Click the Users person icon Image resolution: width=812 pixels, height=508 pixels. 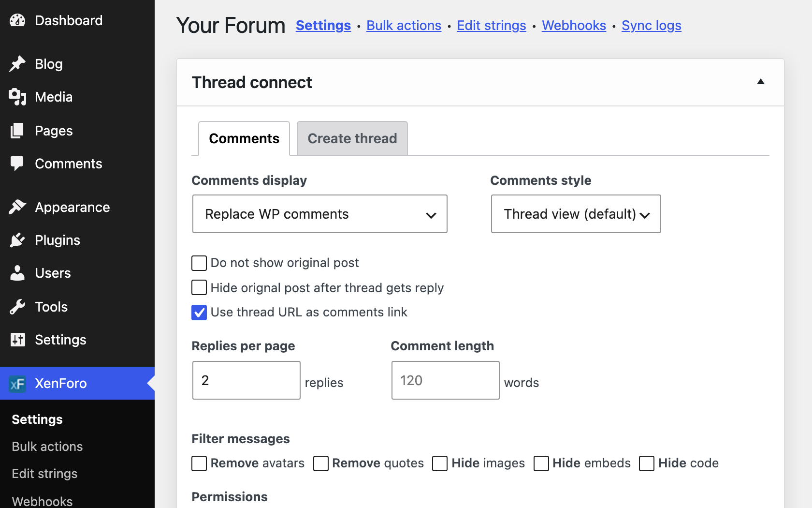pos(17,273)
